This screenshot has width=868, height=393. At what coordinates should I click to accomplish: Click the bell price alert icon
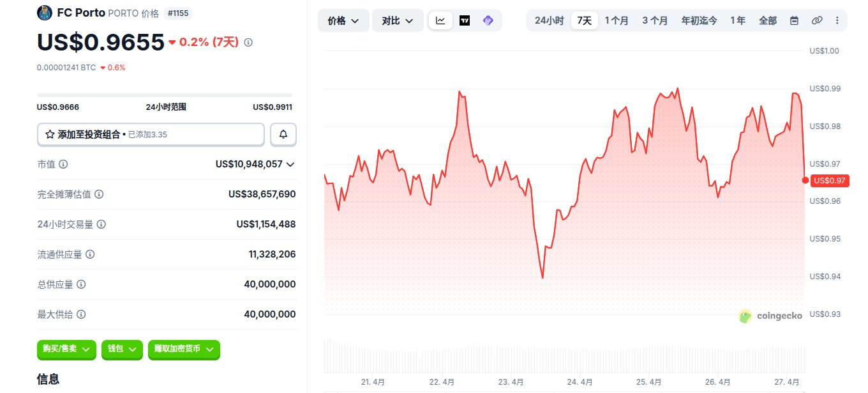(x=283, y=134)
